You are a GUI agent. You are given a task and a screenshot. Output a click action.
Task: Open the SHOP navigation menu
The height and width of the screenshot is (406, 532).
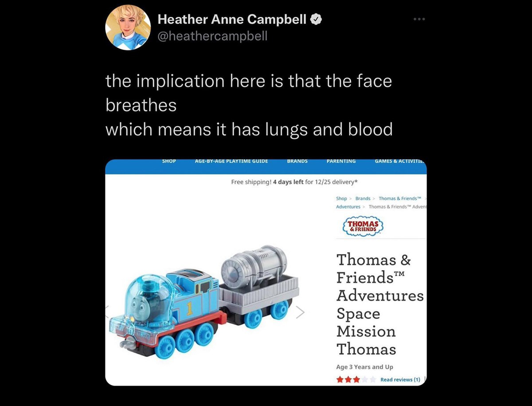click(x=169, y=161)
